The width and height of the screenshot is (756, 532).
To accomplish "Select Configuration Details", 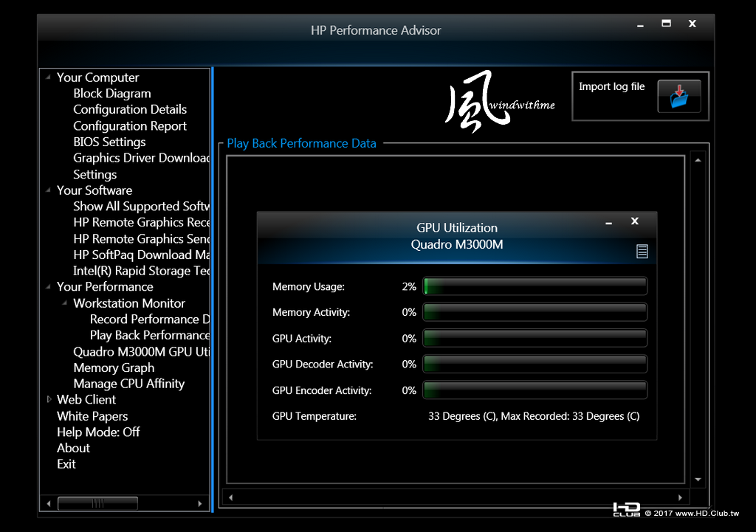I will [x=130, y=109].
